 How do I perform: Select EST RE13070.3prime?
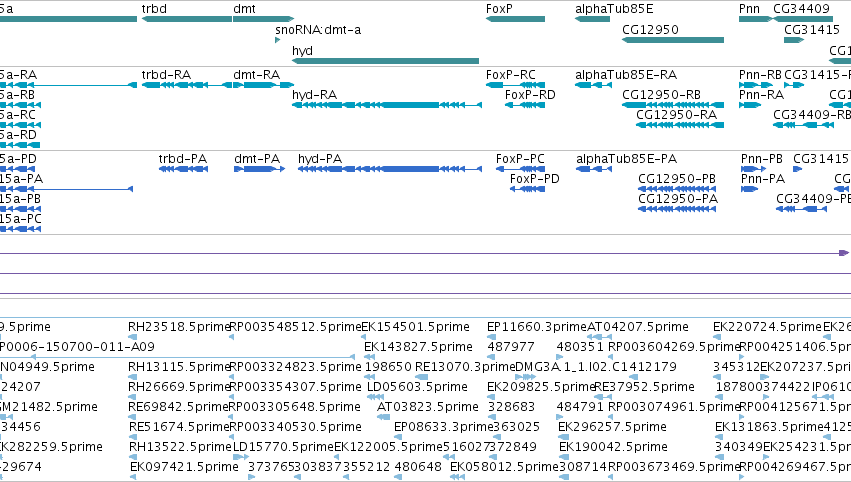click(x=465, y=367)
